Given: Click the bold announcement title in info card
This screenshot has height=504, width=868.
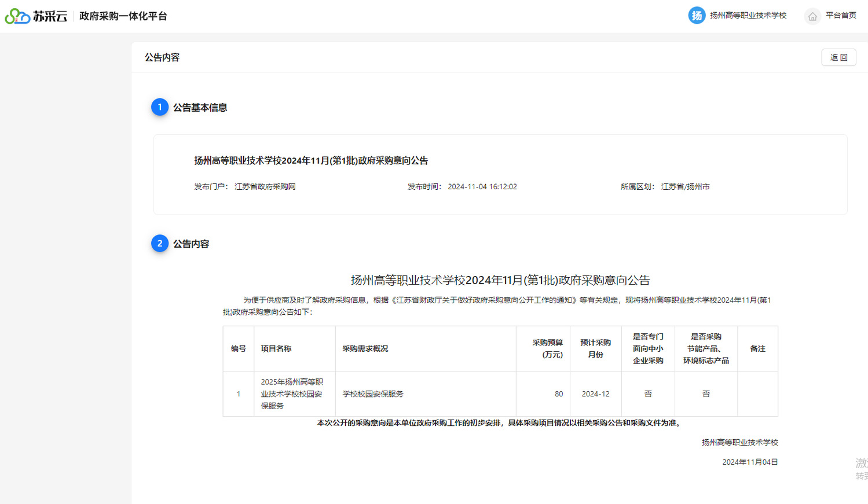Looking at the screenshot, I should (x=311, y=161).
